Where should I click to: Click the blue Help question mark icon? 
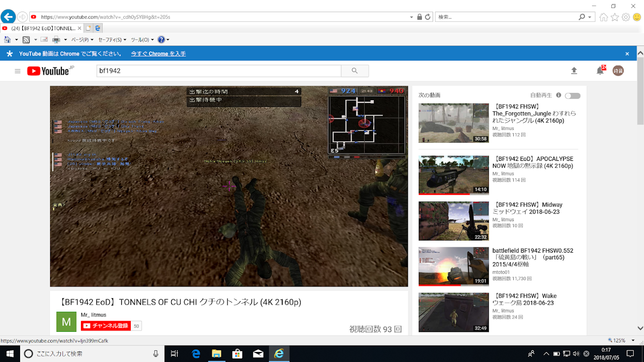(161, 40)
